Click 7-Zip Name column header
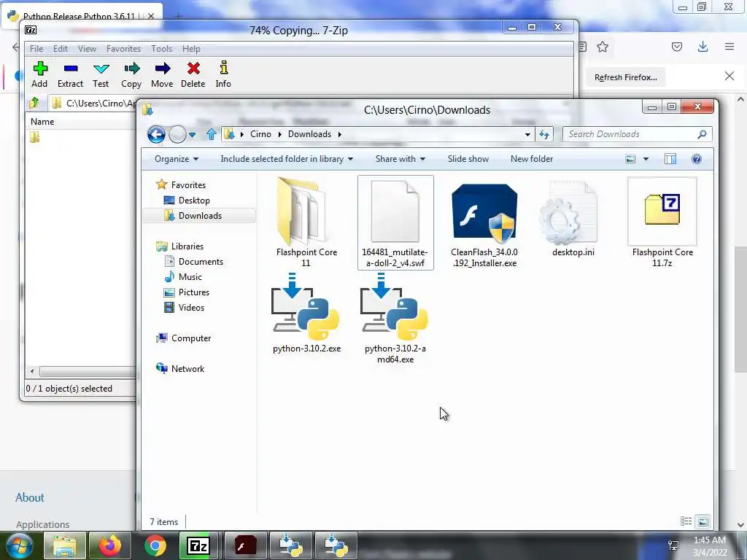747x560 pixels. (x=80, y=122)
